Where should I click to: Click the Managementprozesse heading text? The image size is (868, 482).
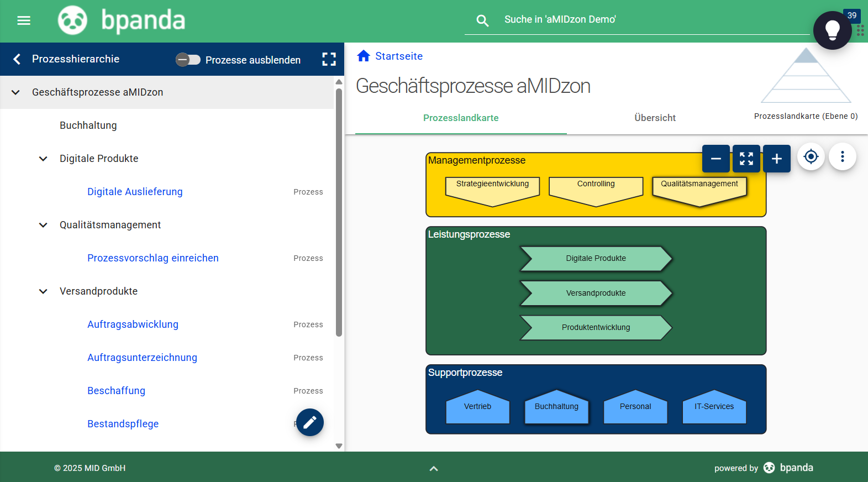(x=477, y=160)
